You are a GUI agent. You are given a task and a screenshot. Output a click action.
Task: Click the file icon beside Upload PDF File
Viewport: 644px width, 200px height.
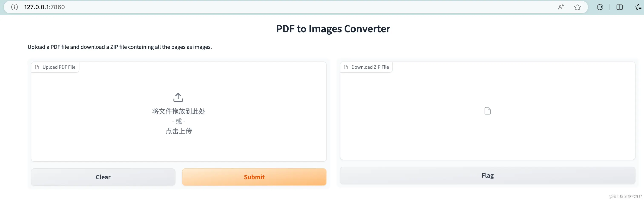click(37, 67)
